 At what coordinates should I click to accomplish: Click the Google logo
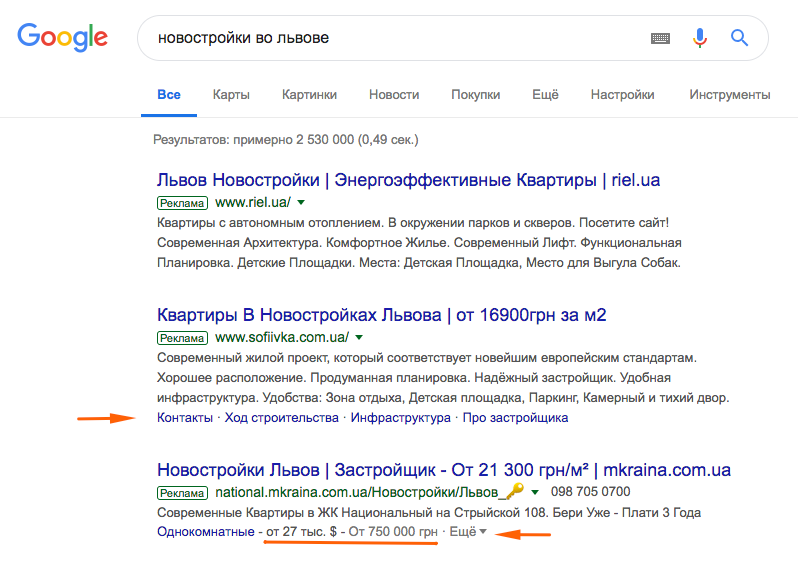(62, 39)
